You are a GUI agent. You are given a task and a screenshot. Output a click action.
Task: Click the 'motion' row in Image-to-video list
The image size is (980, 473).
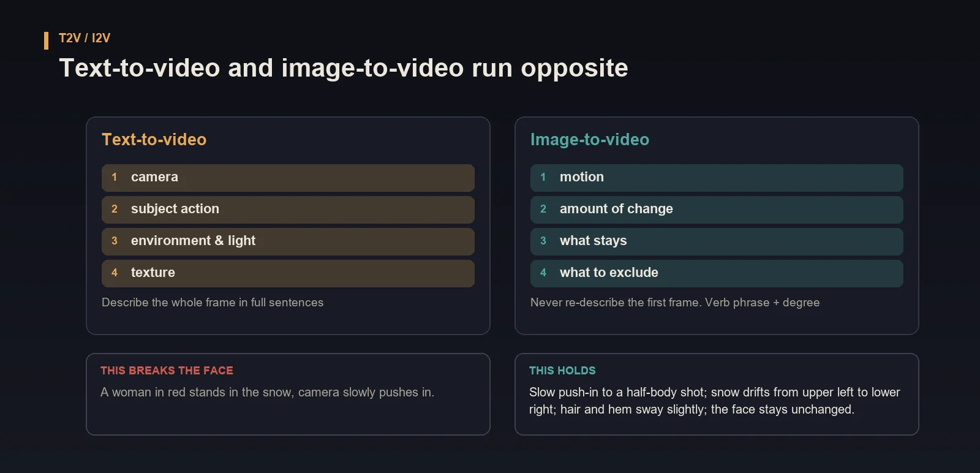[717, 178]
